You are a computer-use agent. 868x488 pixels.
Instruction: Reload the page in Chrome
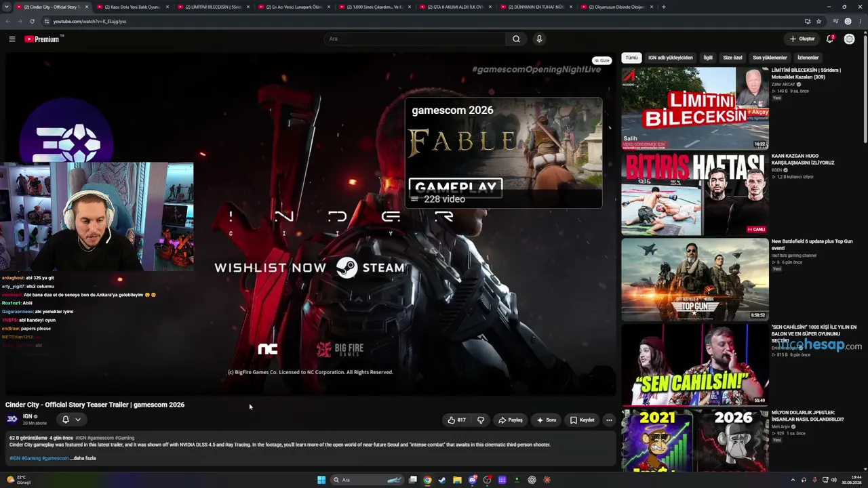click(x=32, y=21)
